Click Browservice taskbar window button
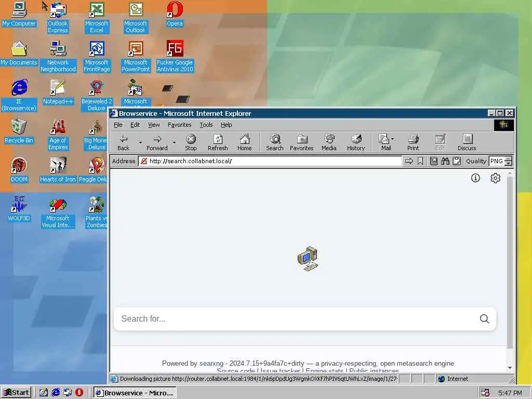This screenshot has width=532, height=399. 135,393
